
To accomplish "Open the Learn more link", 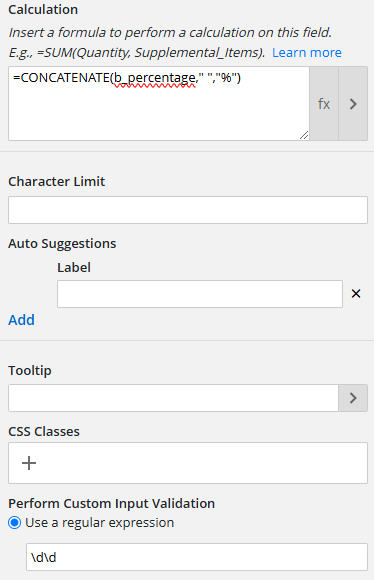I will click(x=307, y=53).
